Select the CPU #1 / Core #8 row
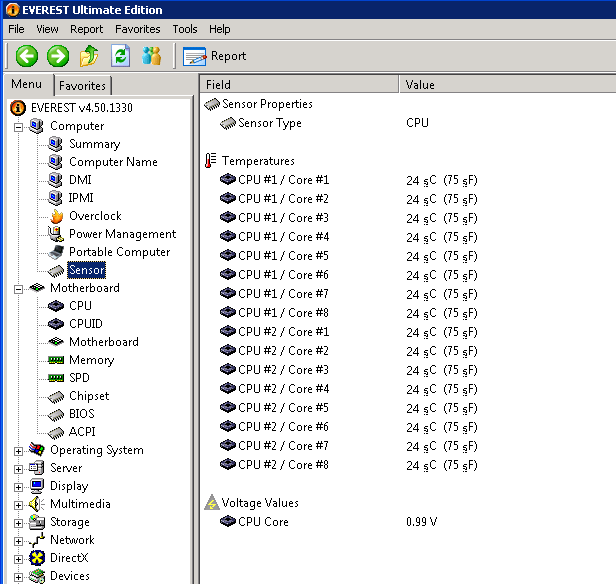 409,313
